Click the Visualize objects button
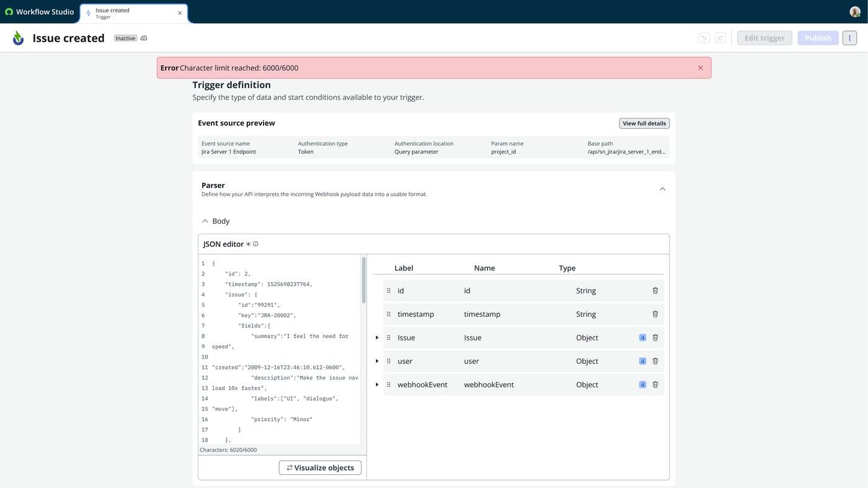 pos(320,468)
